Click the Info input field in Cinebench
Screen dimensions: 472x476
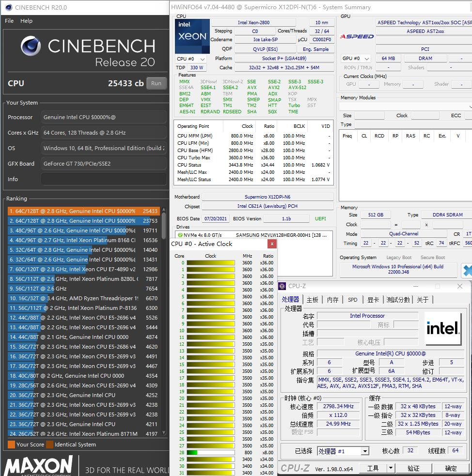pos(104,179)
